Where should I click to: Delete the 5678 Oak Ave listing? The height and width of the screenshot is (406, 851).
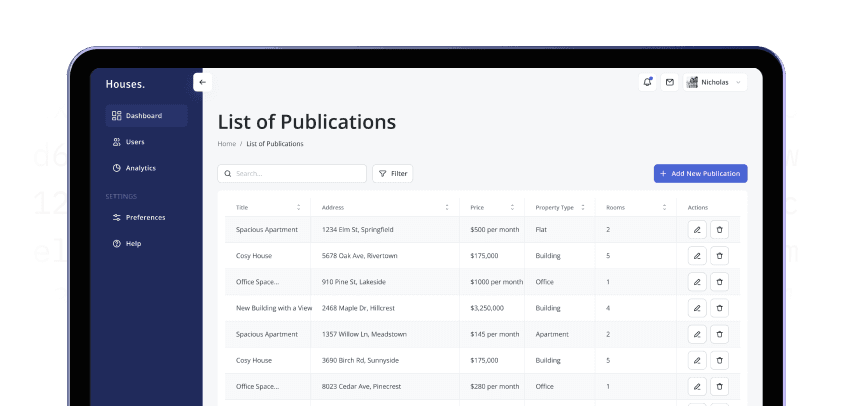[720, 256]
